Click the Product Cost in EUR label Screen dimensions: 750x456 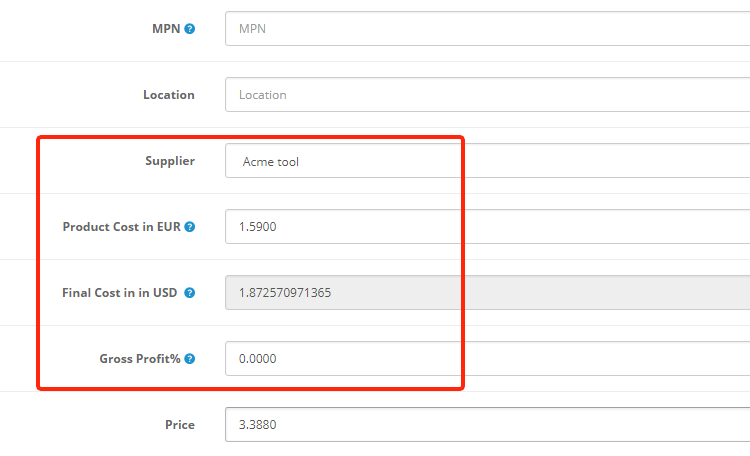(x=122, y=227)
